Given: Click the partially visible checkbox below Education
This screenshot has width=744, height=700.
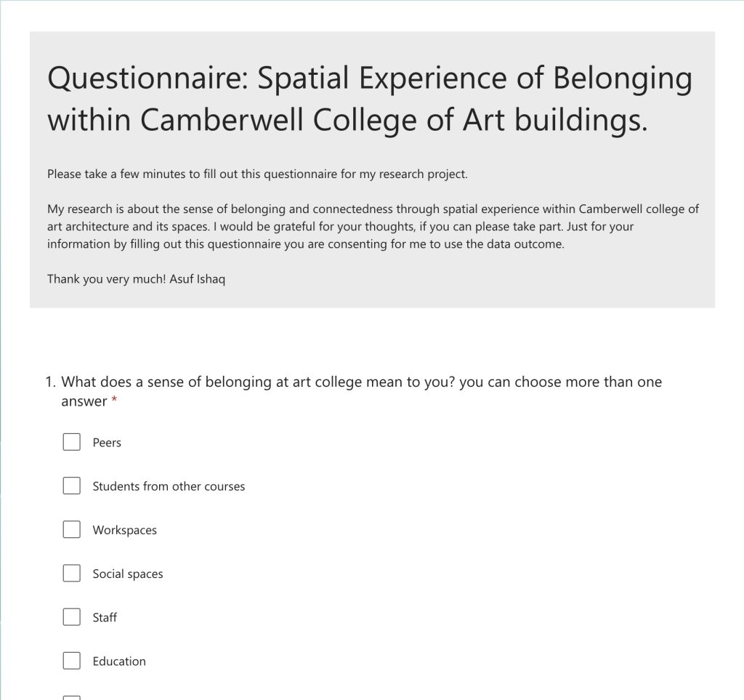Looking at the screenshot, I should pos(72,698).
